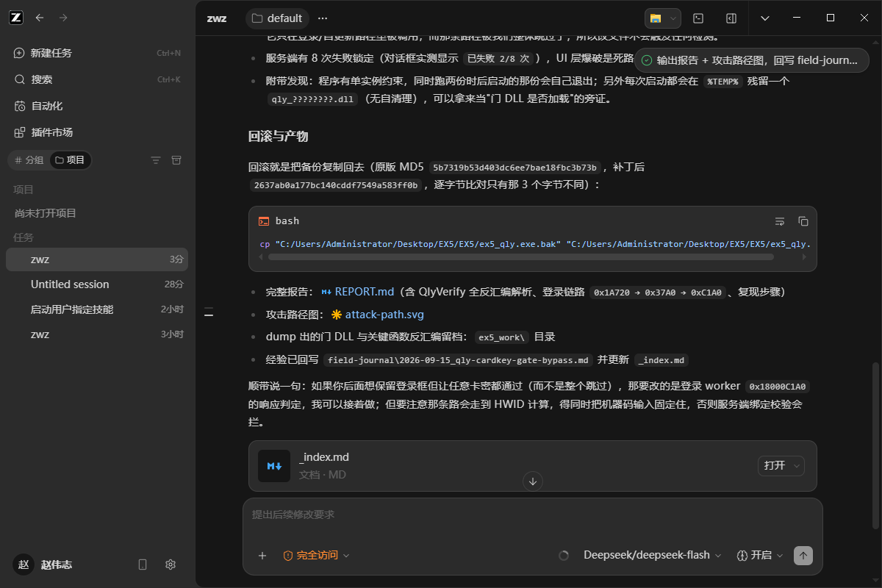Toggle line wrap in bash code block

[x=780, y=220]
